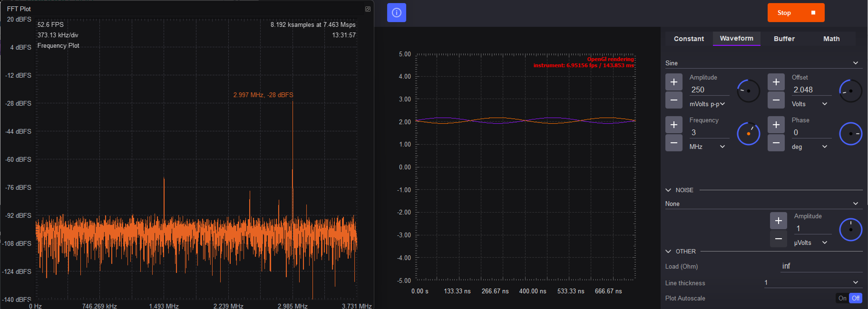Increase the Offset with plus button

pos(776,82)
